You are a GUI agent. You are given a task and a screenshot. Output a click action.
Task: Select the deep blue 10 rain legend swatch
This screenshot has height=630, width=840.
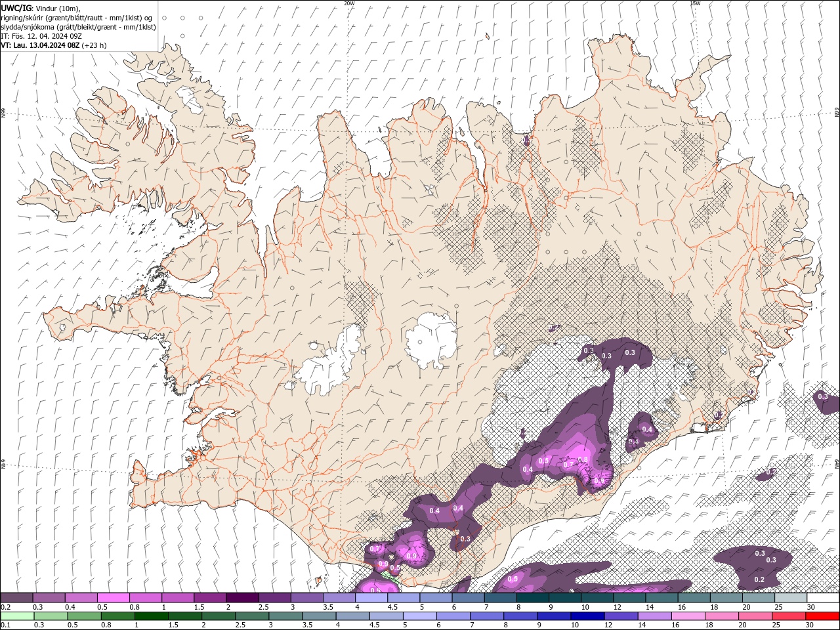click(x=587, y=616)
